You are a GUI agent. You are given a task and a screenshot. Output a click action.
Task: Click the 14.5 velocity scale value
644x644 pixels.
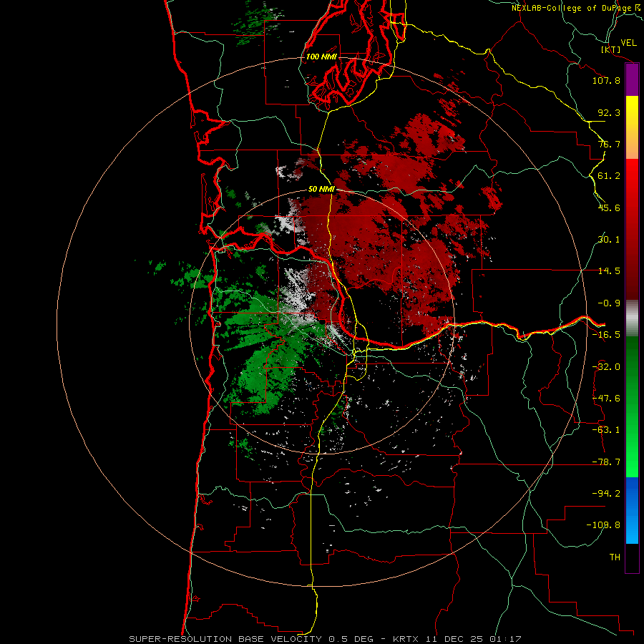[x=609, y=271]
